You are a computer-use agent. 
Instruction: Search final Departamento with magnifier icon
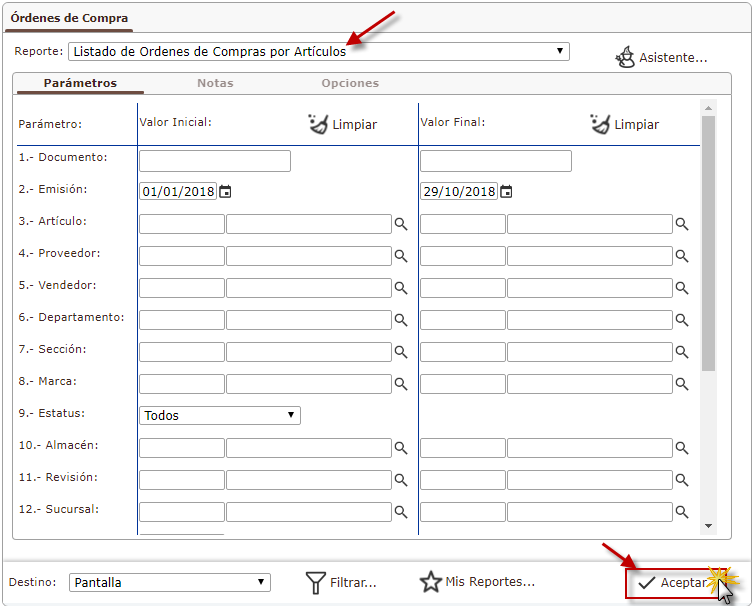click(x=682, y=320)
